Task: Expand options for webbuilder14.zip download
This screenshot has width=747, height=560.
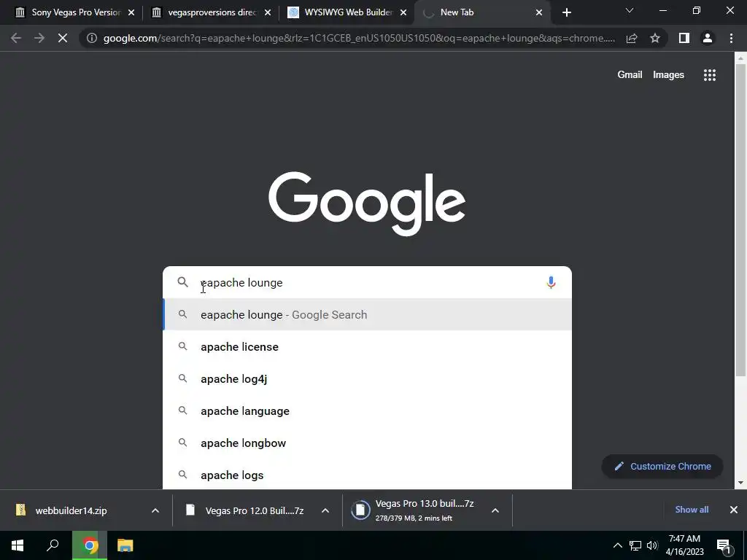Action: tap(155, 510)
